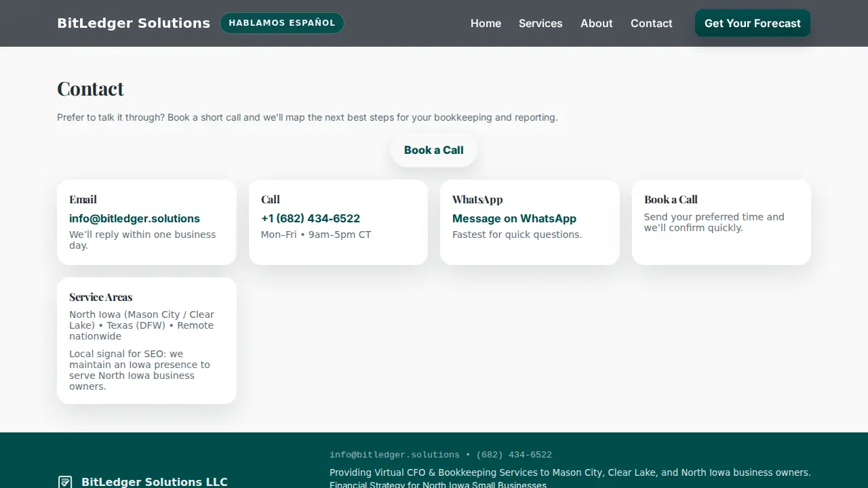Viewport: 868px width, 488px height.
Task: Click the Email card heading
Action: [x=83, y=199]
